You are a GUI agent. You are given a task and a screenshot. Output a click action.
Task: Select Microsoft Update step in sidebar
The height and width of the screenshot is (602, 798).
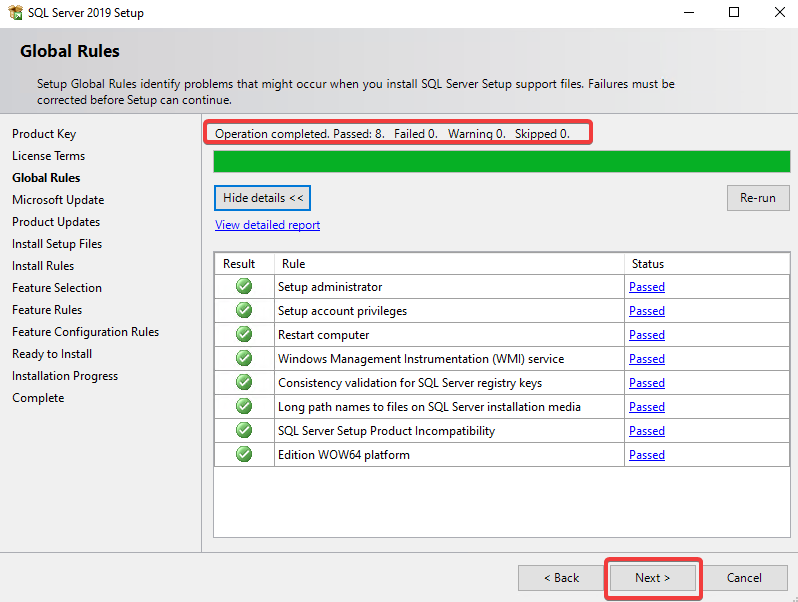[x=58, y=199]
